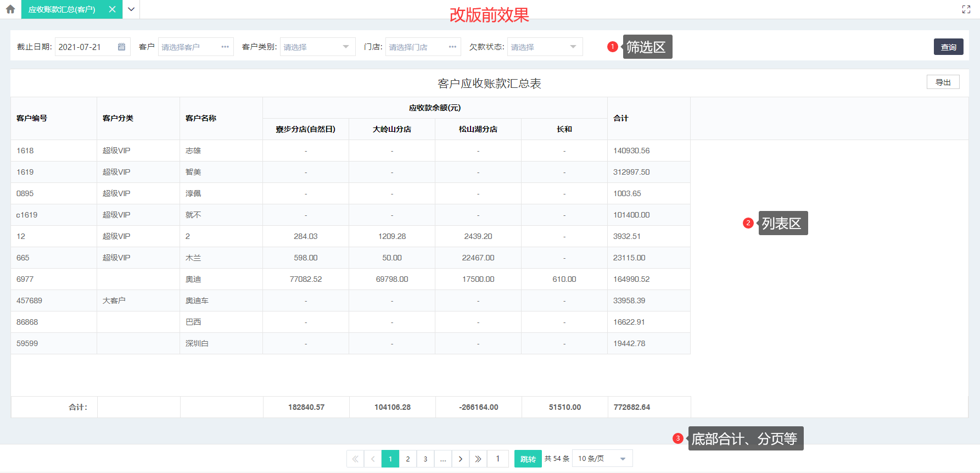Open the calendar picker for 截止日期
Image resolution: width=980 pixels, height=473 pixels.
[x=121, y=47]
